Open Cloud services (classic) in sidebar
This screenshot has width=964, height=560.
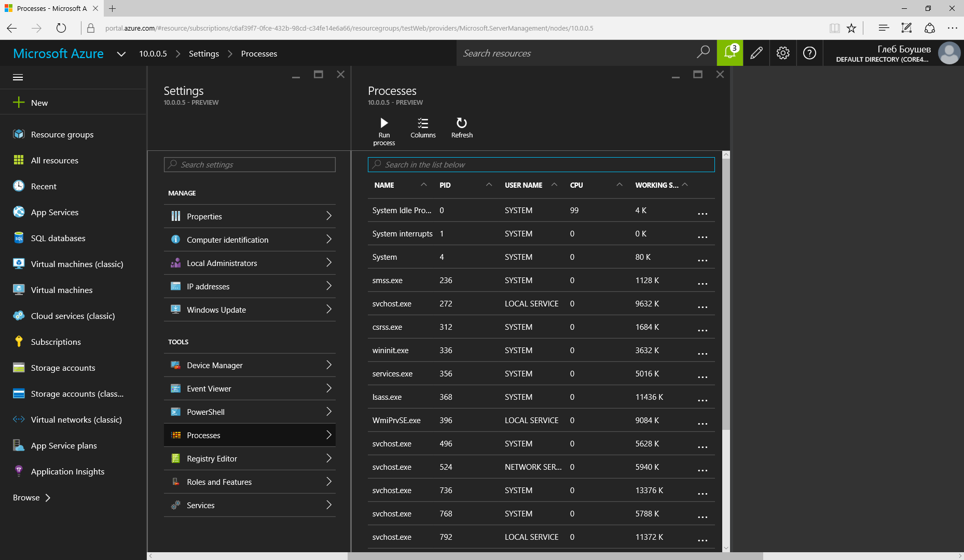coord(73,316)
